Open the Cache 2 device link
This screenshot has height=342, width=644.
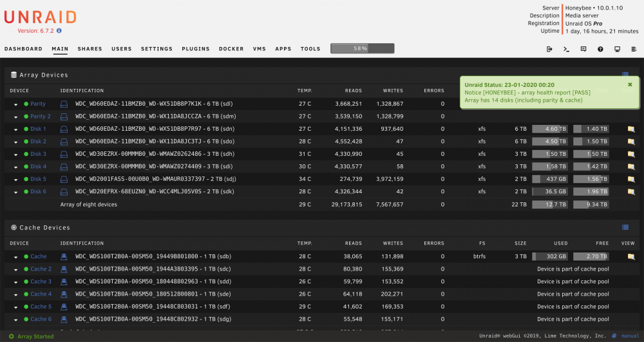[x=41, y=269]
